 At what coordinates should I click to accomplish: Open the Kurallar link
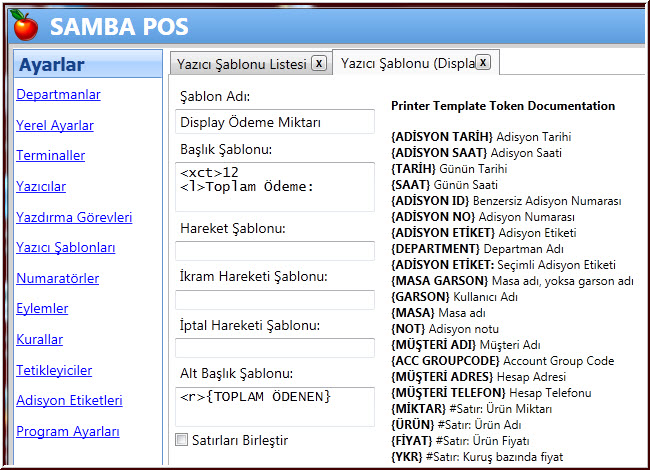tap(39, 340)
